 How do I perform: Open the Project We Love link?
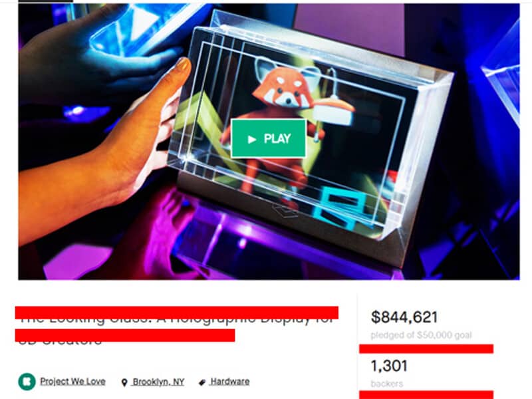click(72, 381)
